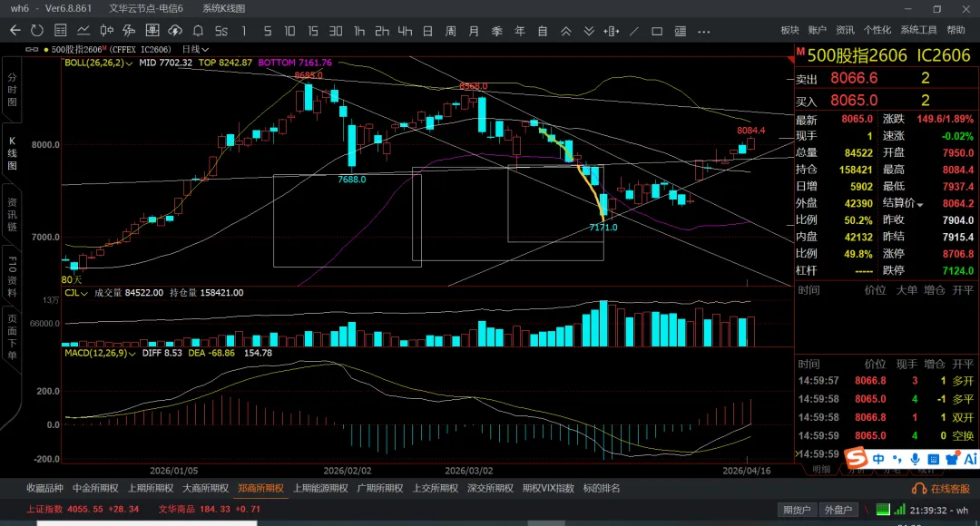This screenshot has width=980, height=526.
Task: Open the 明细 tab under the trade list
Action: tap(820, 470)
